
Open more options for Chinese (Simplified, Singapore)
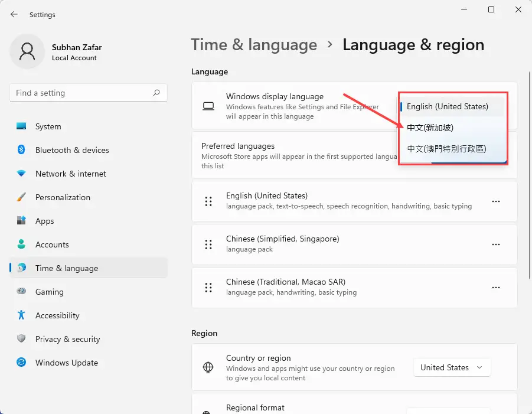[x=496, y=245]
